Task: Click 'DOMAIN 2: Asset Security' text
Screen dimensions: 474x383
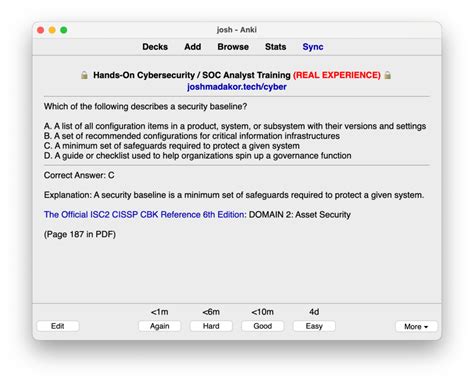Action: click(x=300, y=214)
